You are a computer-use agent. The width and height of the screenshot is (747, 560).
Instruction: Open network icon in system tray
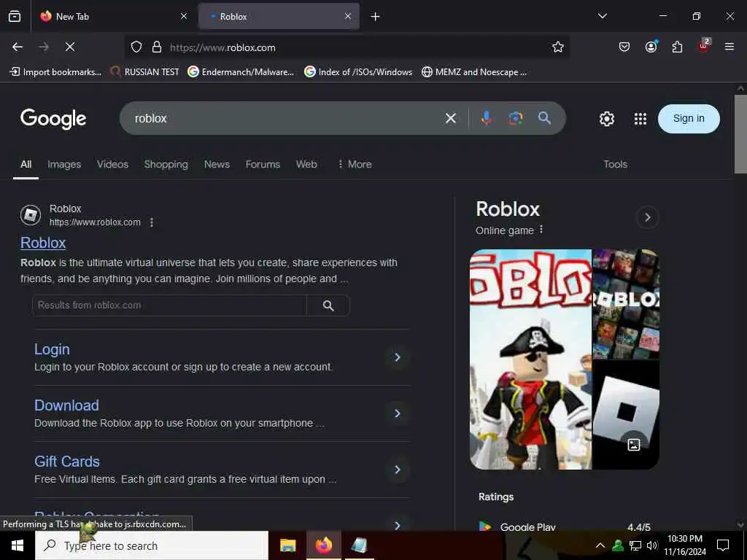tap(635, 545)
